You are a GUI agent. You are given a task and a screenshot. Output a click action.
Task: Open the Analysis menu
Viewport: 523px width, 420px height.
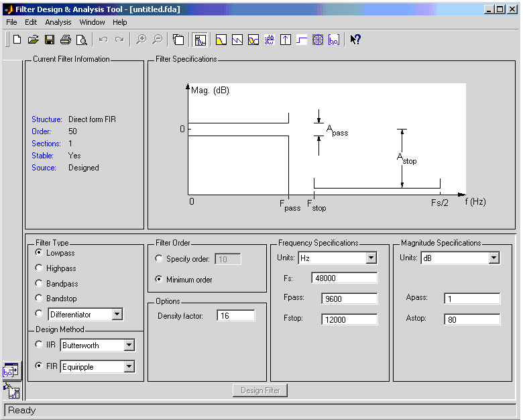(x=58, y=22)
